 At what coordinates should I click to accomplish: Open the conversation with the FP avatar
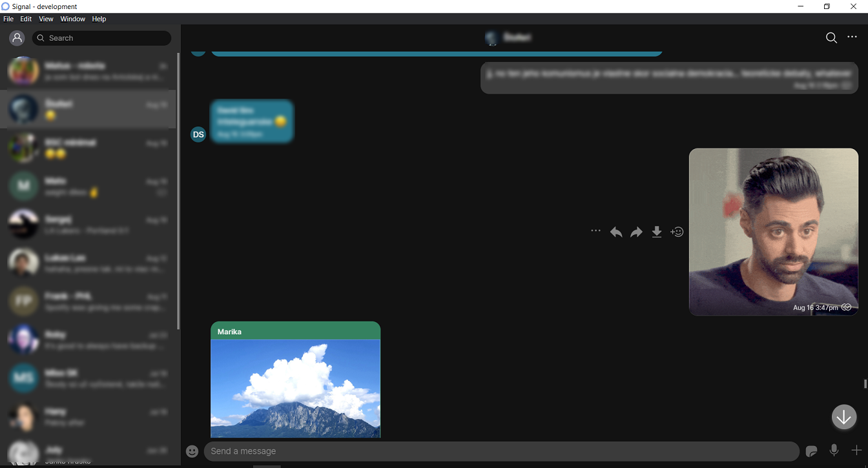pyautogui.click(x=88, y=301)
